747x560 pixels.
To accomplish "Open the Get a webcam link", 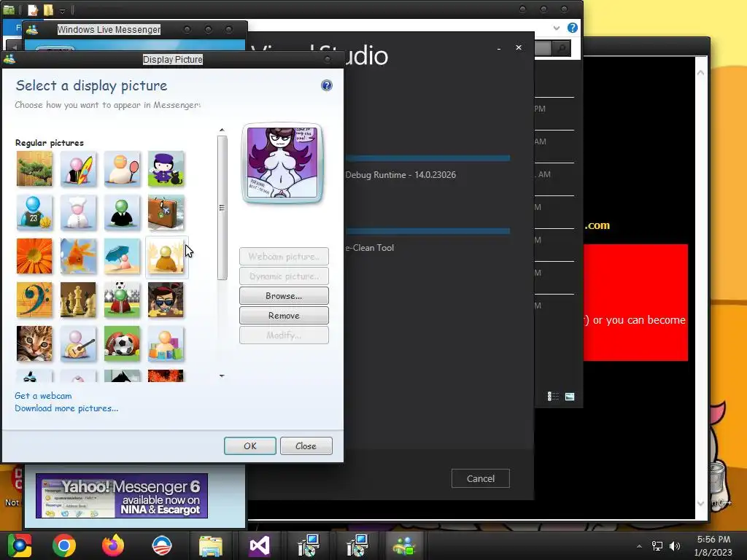I will [43, 396].
